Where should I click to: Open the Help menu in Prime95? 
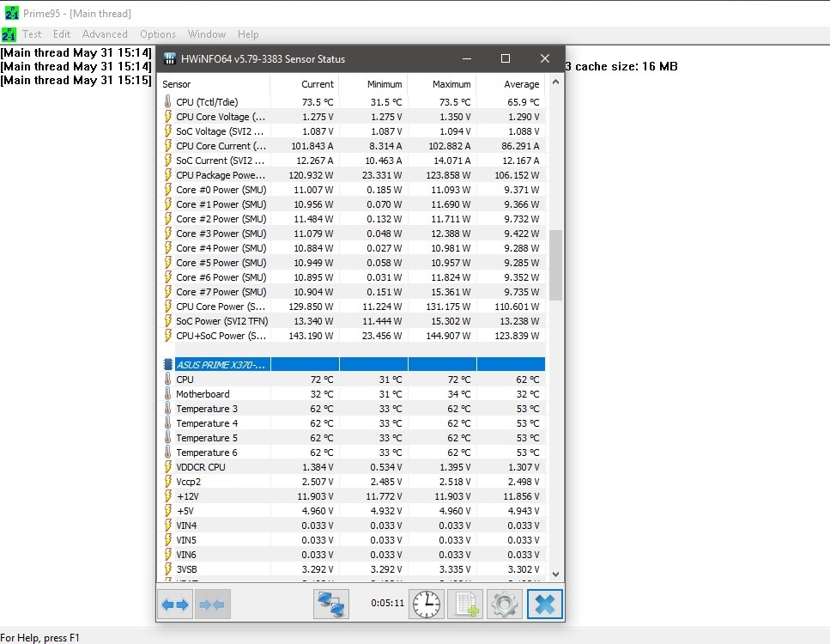248,34
